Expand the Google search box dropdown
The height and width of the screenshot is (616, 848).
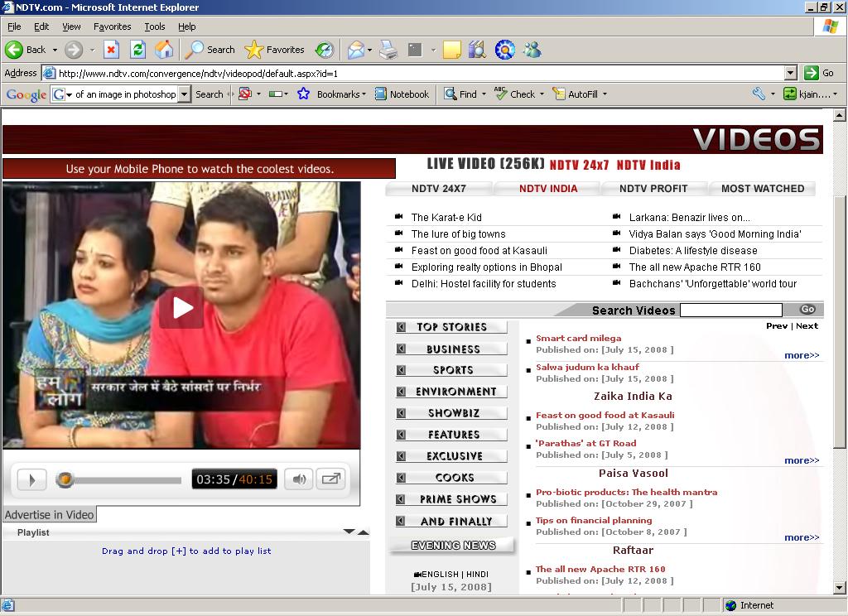tap(185, 94)
